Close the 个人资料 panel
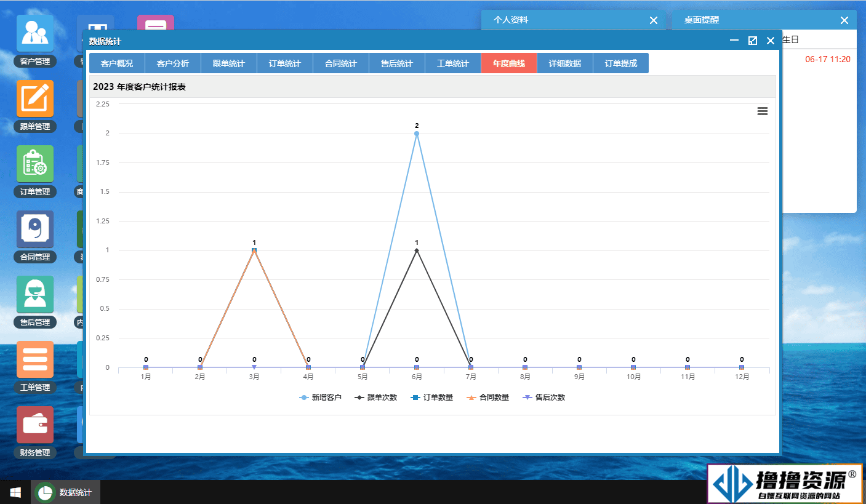The image size is (866, 504). tap(654, 20)
